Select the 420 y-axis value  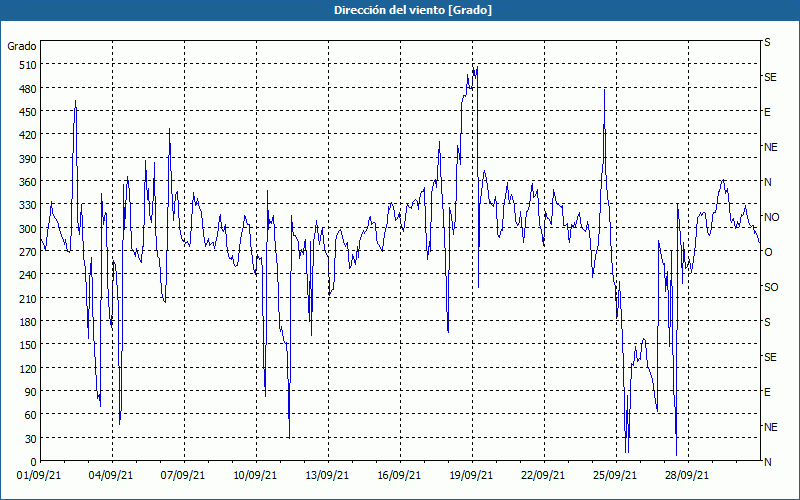click(x=27, y=135)
